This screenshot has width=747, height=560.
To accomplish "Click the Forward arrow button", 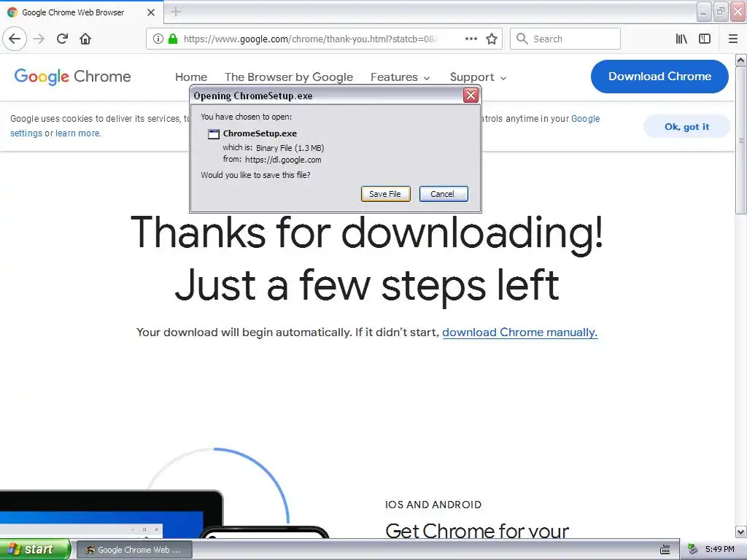I will click(x=39, y=39).
